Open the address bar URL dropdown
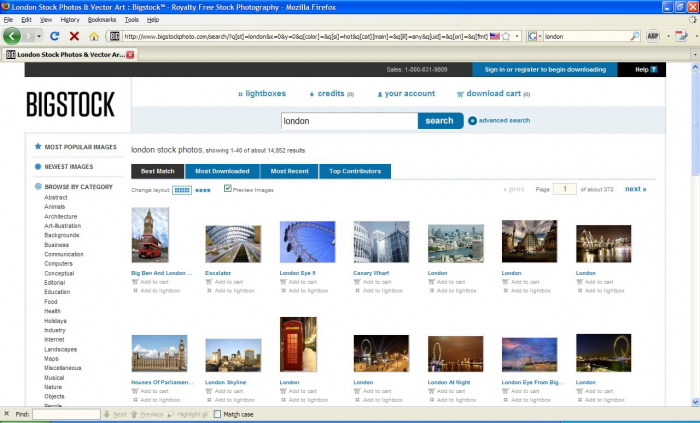The height and width of the screenshot is (423, 700). pos(517,37)
